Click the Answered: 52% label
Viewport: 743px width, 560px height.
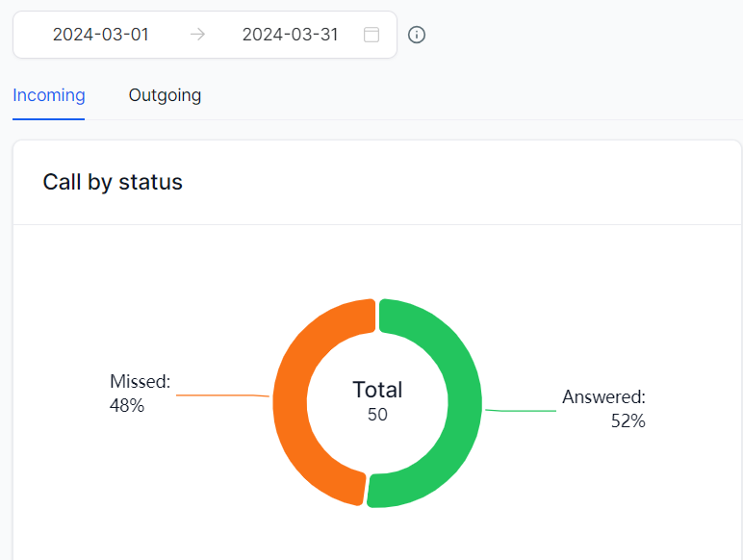pyautogui.click(x=603, y=408)
